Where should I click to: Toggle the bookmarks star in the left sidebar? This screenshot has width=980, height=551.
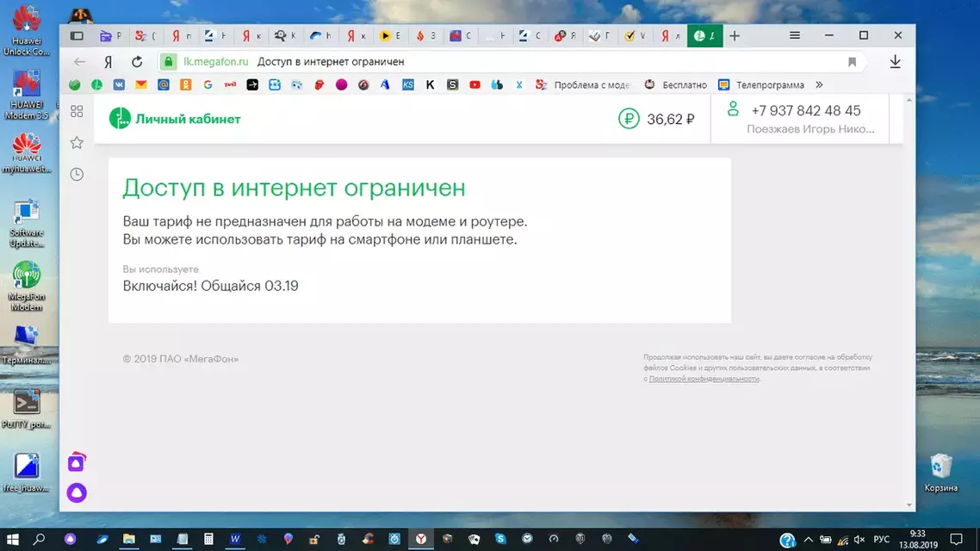pos(76,142)
